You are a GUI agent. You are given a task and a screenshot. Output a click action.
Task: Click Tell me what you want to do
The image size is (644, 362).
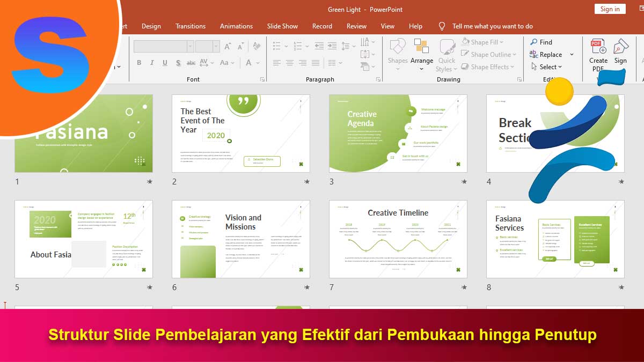[492, 26]
